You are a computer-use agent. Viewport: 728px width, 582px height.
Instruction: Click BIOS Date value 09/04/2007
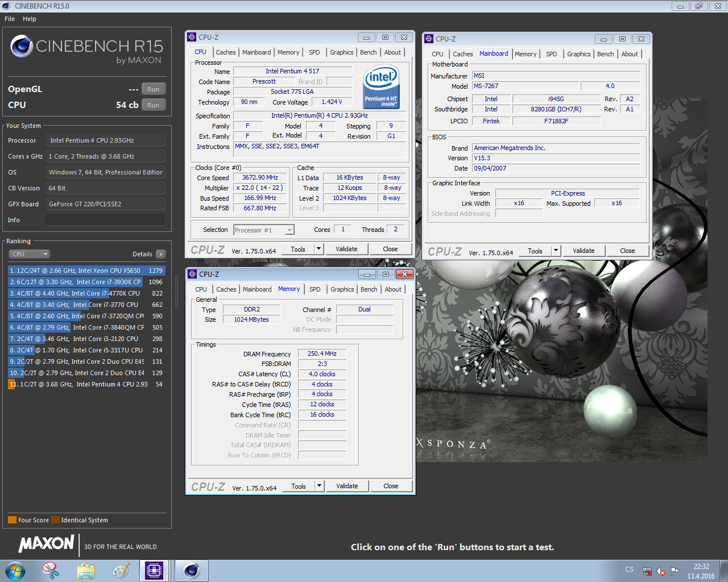pos(556,168)
